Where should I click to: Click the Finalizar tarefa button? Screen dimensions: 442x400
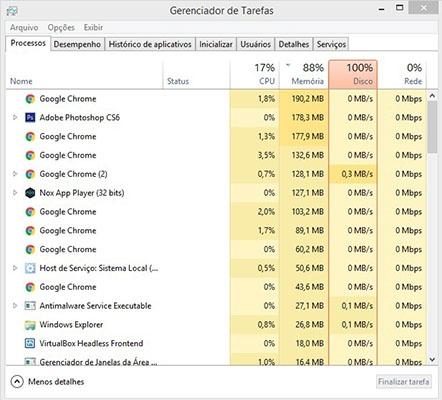(x=404, y=382)
